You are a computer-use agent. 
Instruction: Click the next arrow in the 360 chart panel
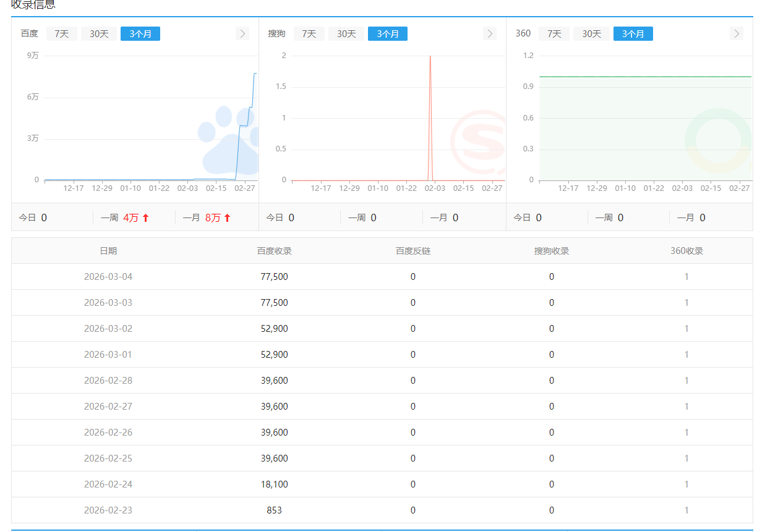click(736, 33)
